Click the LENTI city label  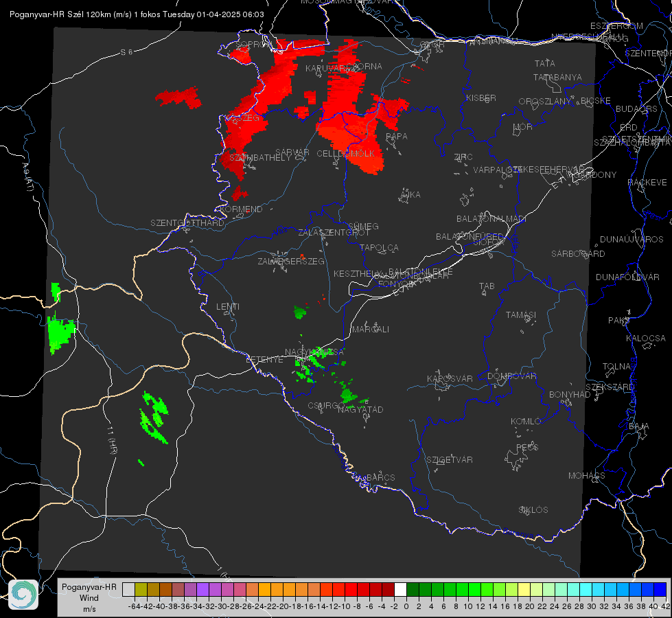[228, 307]
